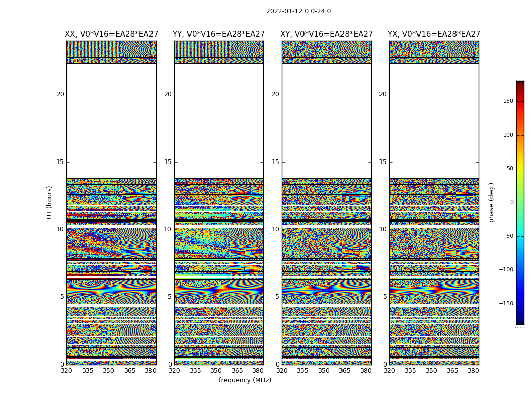Image resolution: width=532 pixels, height=405 pixels.
Task: Click the frequency (MHz) axis label
Action: (x=245, y=380)
